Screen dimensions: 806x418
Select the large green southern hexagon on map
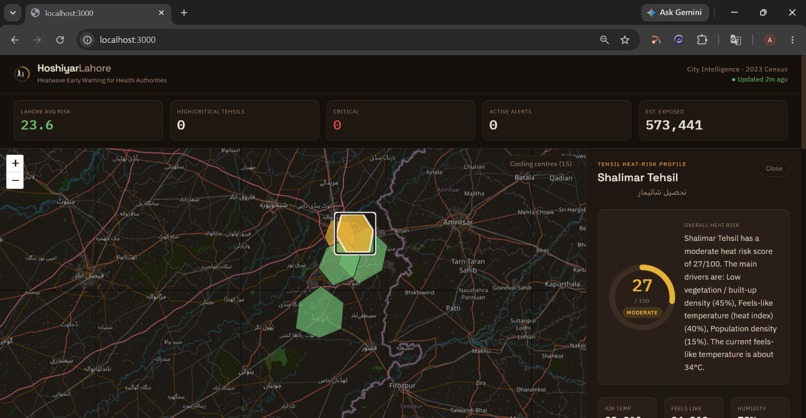point(319,312)
